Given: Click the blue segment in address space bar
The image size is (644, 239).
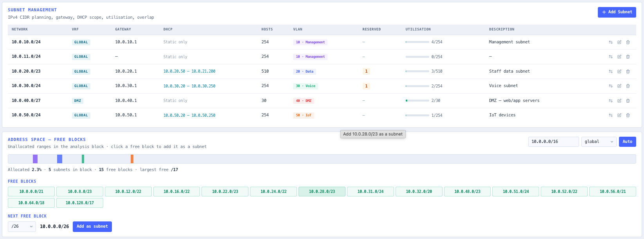Looking at the screenshot, I should [59, 159].
